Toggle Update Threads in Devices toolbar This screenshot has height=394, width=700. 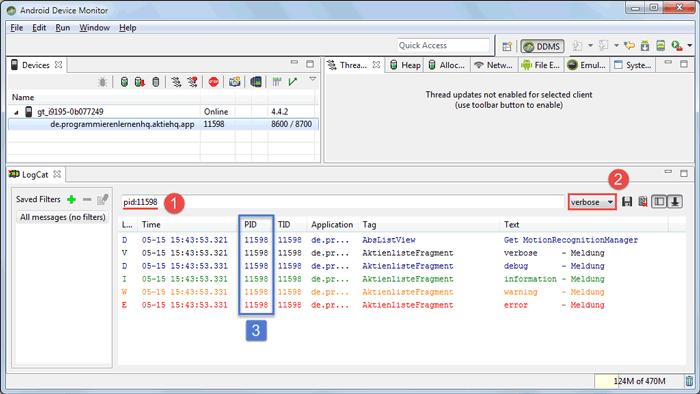[176, 82]
